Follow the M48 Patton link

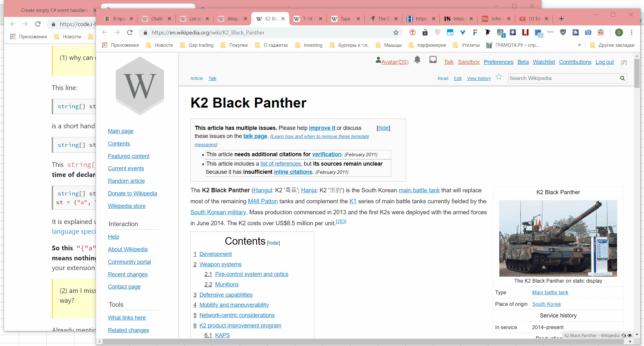[x=263, y=201]
